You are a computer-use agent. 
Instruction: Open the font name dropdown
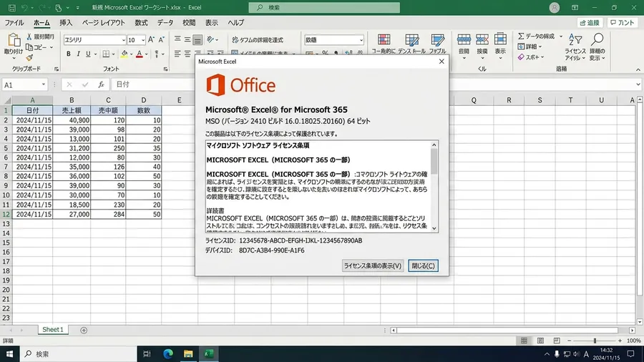(x=123, y=40)
